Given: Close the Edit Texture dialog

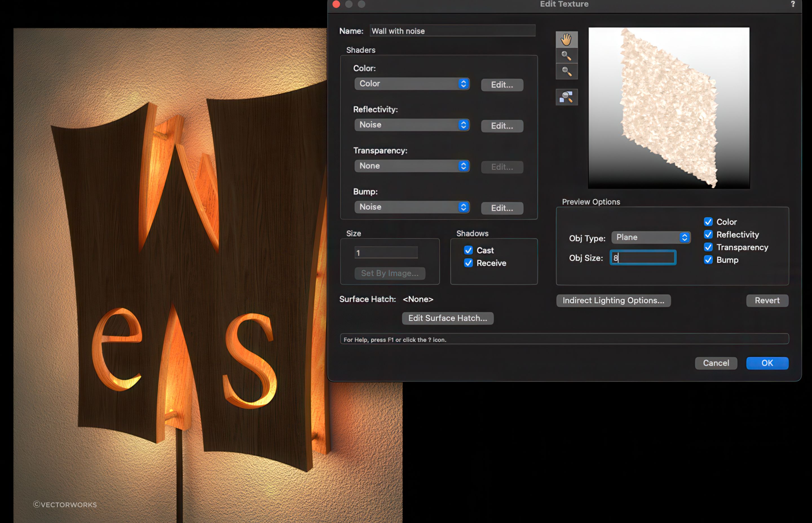Looking at the screenshot, I should pyautogui.click(x=336, y=4).
